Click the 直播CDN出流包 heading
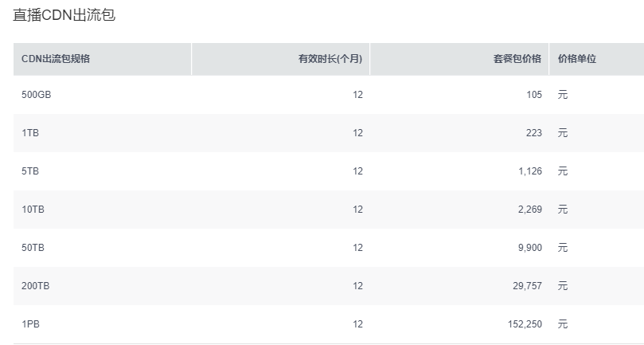The height and width of the screenshot is (345, 644). [64, 15]
